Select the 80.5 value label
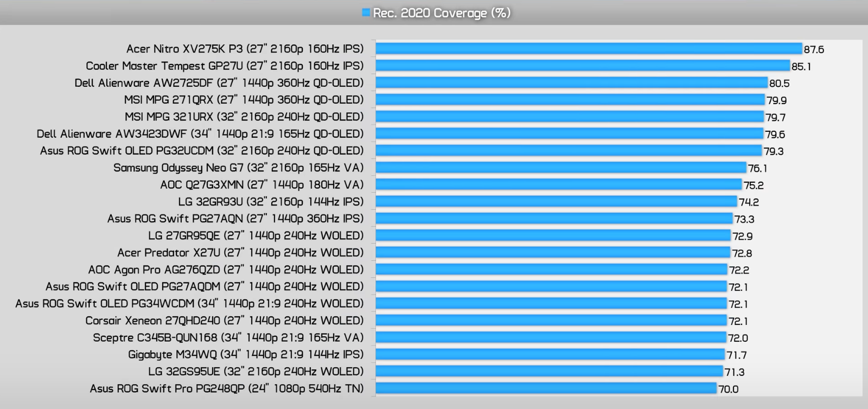The image size is (868, 409). [780, 84]
